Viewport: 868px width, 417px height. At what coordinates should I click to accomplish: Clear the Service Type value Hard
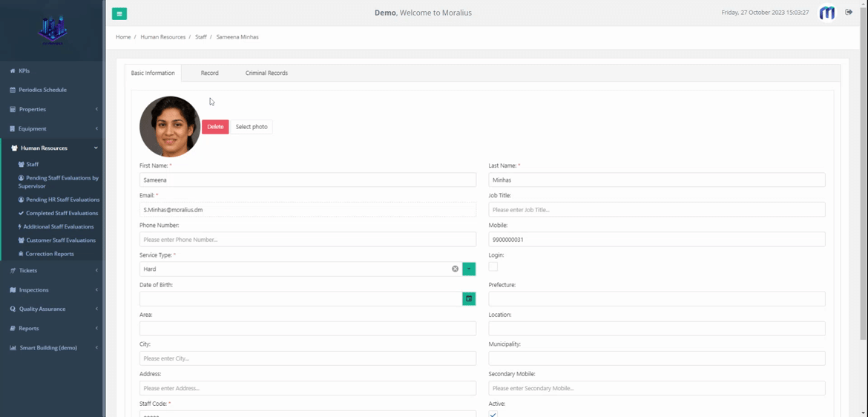tap(455, 269)
